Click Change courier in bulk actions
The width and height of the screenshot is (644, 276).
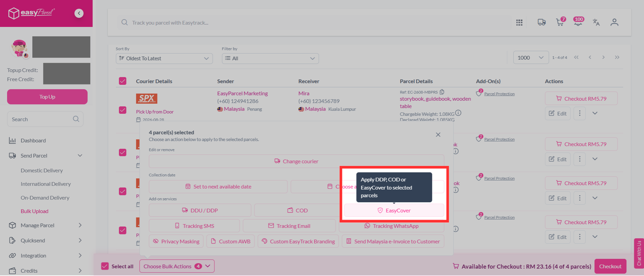click(x=297, y=161)
